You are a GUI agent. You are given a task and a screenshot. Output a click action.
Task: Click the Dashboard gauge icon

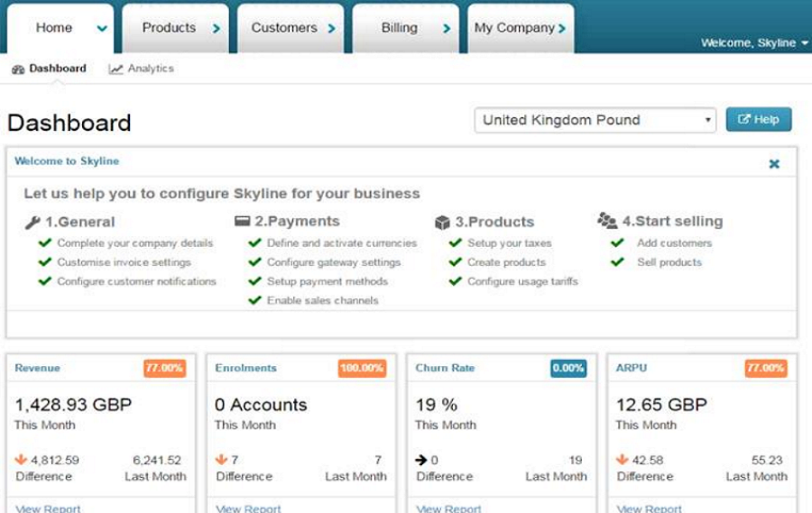[18, 69]
